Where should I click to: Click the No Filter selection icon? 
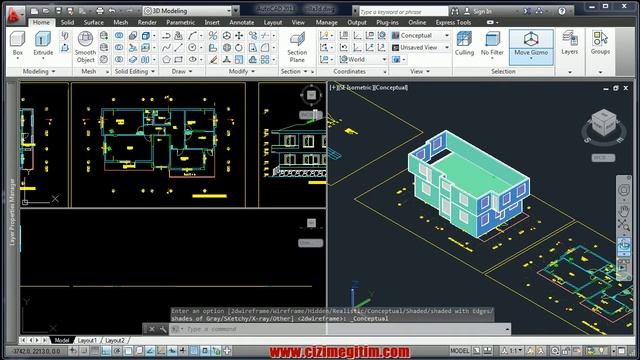click(x=492, y=44)
